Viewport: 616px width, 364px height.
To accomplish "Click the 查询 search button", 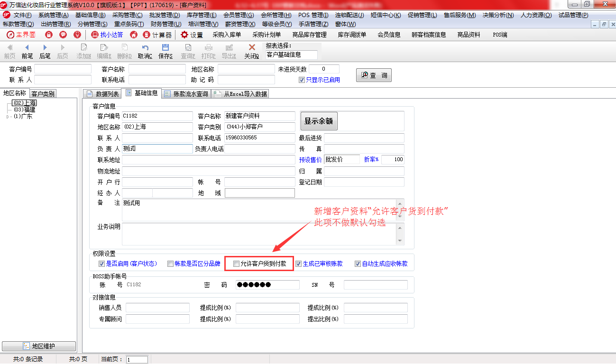I will tap(374, 75).
